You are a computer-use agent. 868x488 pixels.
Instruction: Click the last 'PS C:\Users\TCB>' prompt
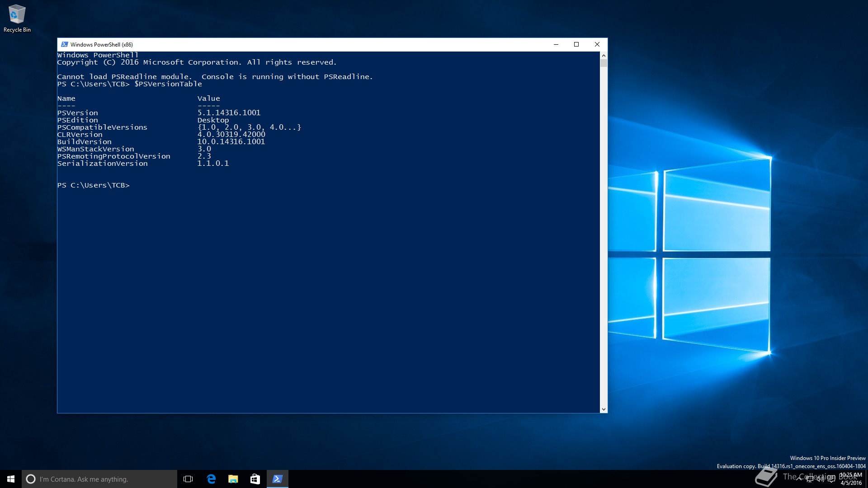[93, 185]
